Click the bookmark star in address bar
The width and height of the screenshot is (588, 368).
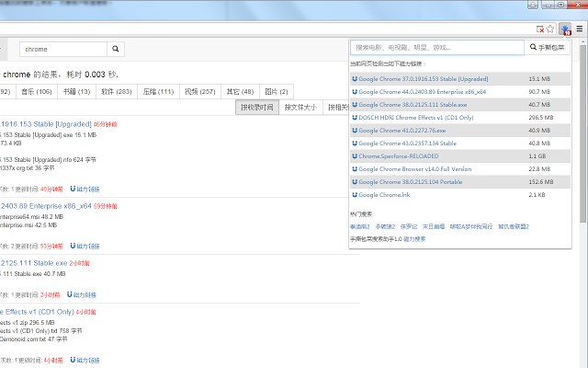tap(550, 29)
